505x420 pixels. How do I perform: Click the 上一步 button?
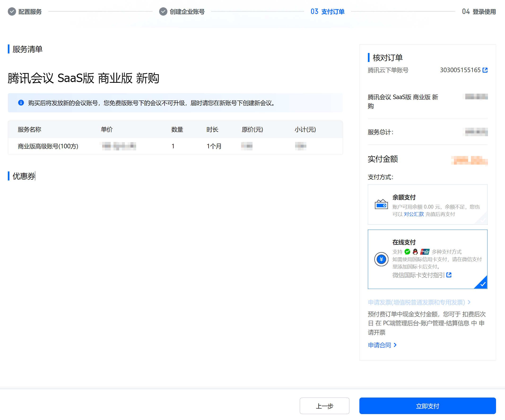324,406
